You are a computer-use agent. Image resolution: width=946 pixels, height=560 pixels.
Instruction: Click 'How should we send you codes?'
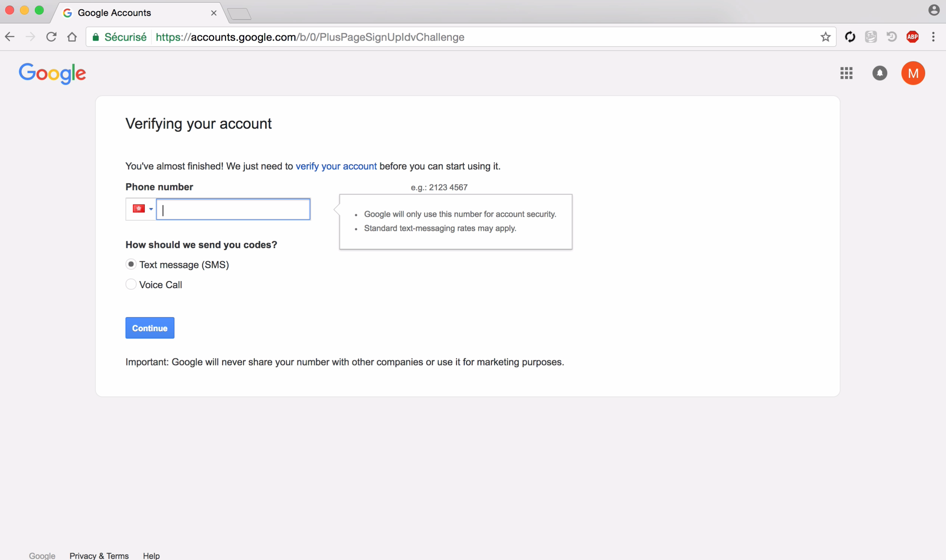point(201,245)
